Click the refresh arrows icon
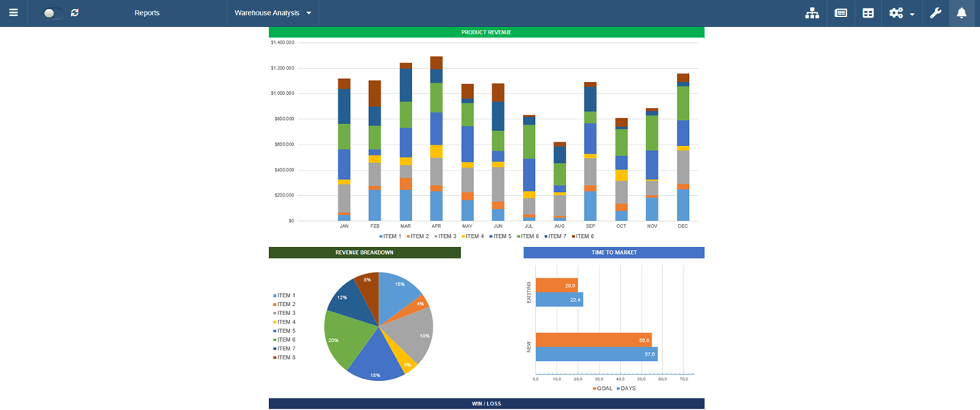Screen dimensions: 980x410 pos(74,13)
